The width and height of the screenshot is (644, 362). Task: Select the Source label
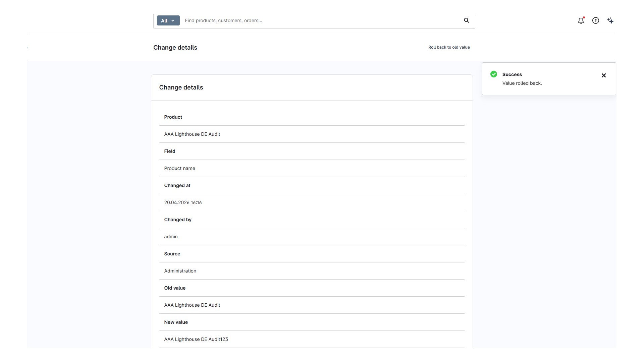pos(172,254)
